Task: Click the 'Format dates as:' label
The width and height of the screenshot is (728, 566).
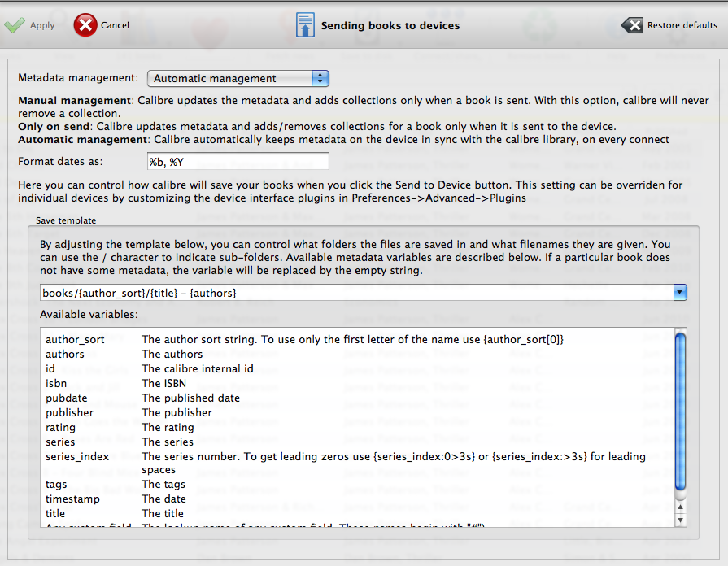Action: tap(60, 162)
